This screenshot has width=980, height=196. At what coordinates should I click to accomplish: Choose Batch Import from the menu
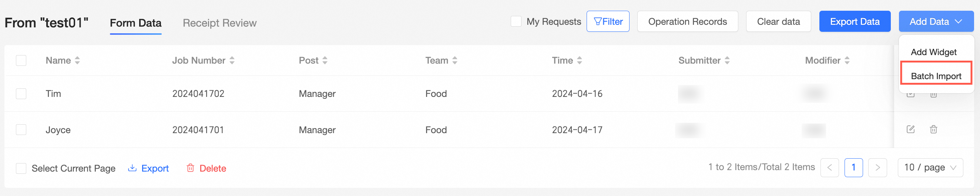pyautogui.click(x=936, y=76)
